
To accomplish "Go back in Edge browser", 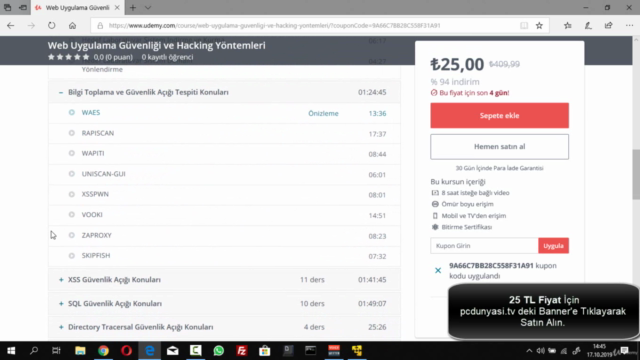I will coord(11,25).
